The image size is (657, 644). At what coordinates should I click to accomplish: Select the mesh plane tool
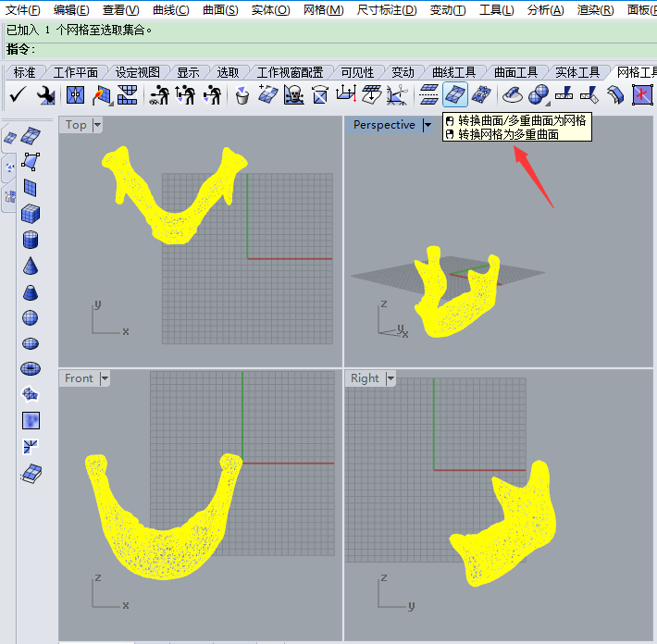pos(31,188)
